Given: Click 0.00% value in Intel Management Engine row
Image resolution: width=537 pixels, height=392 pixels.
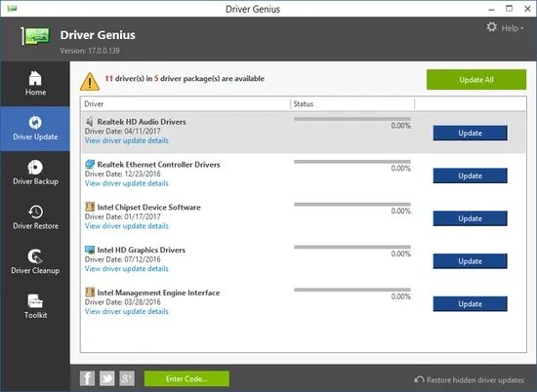Looking at the screenshot, I should (x=400, y=296).
